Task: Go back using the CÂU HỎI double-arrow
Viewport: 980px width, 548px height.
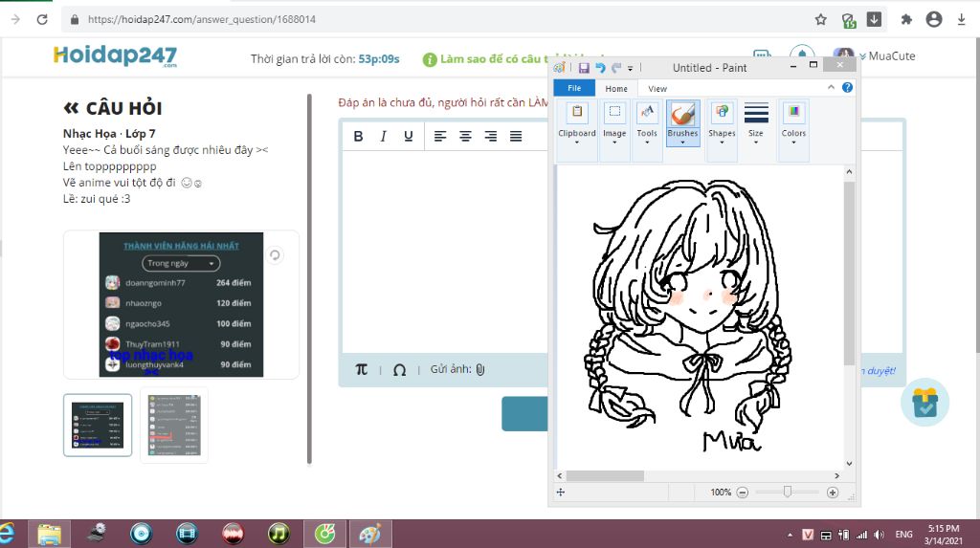Action: click(x=71, y=108)
